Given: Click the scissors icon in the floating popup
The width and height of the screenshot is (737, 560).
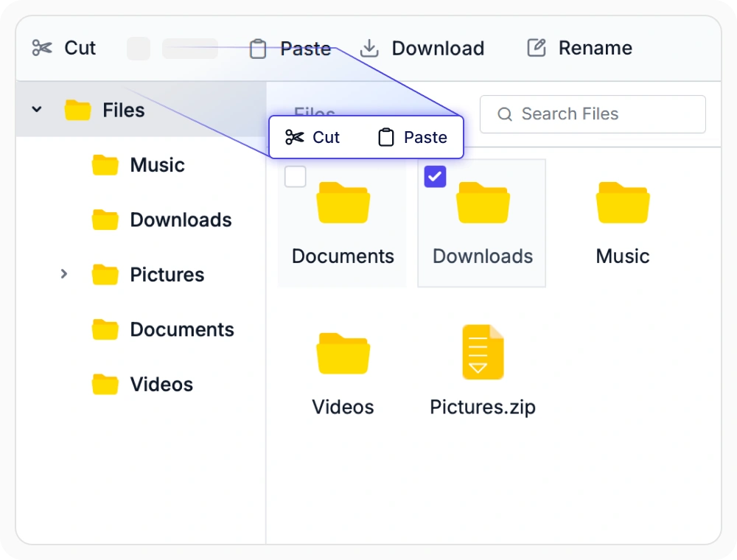Looking at the screenshot, I should coord(295,137).
